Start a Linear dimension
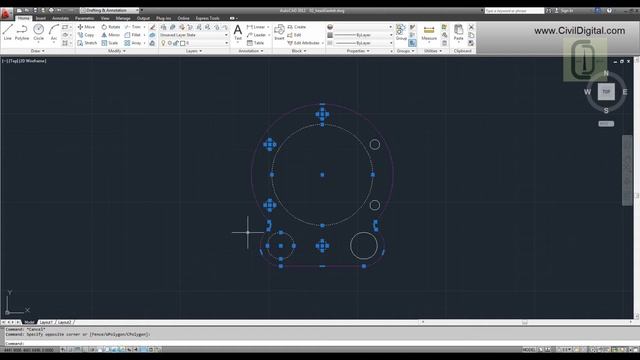Image resolution: width=640 pixels, height=360 pixels. coord(256,27)
